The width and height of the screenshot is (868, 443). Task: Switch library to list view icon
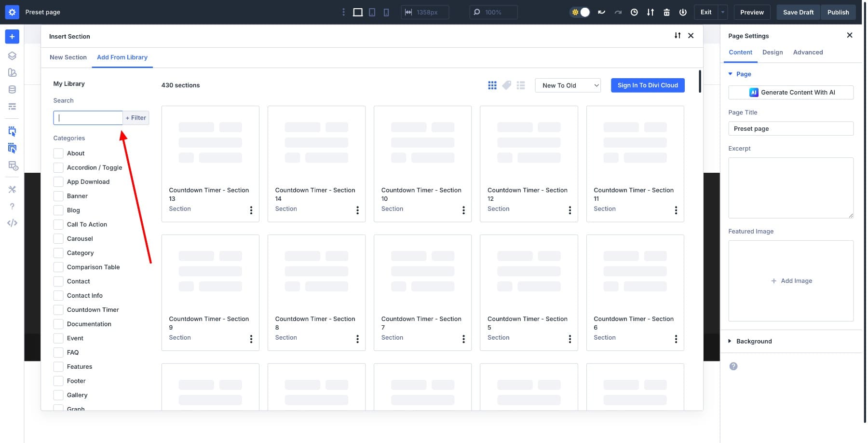coord(521,85)
